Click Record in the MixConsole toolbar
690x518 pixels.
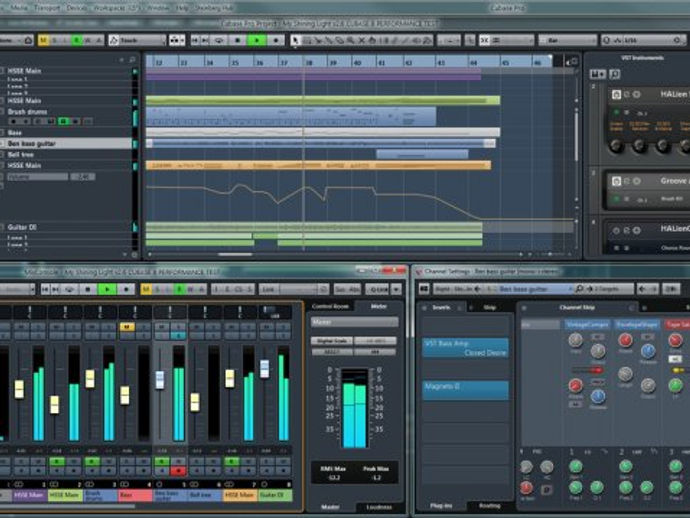[126, 289]
